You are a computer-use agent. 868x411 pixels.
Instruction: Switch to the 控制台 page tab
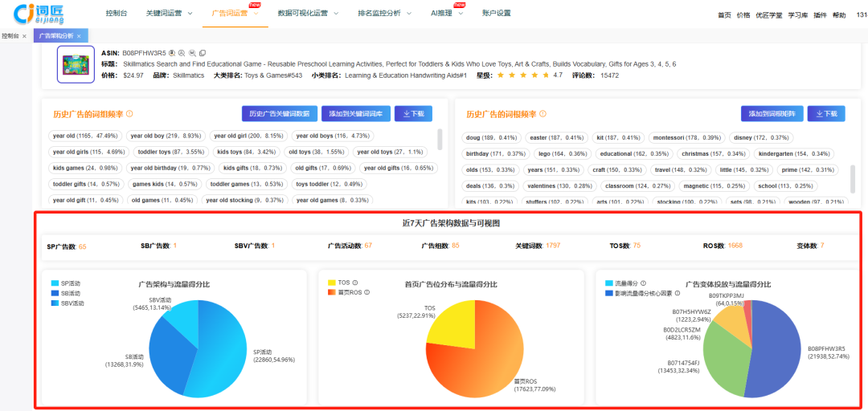[x=11, y=36]
